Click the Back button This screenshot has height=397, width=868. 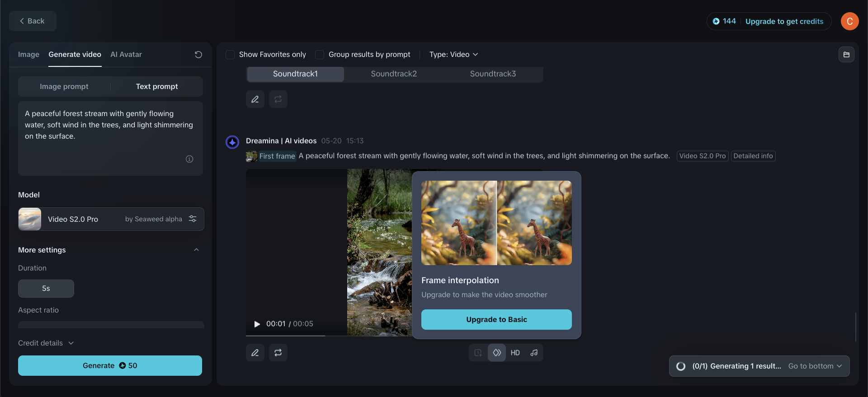tap(33, 21)
